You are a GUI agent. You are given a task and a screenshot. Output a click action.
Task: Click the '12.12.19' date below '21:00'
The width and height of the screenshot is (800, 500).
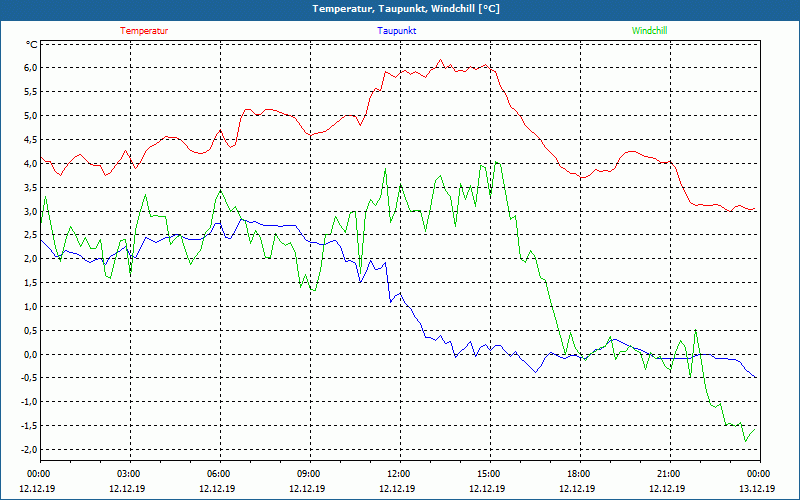pyautogui.click(x=667, y=488)
